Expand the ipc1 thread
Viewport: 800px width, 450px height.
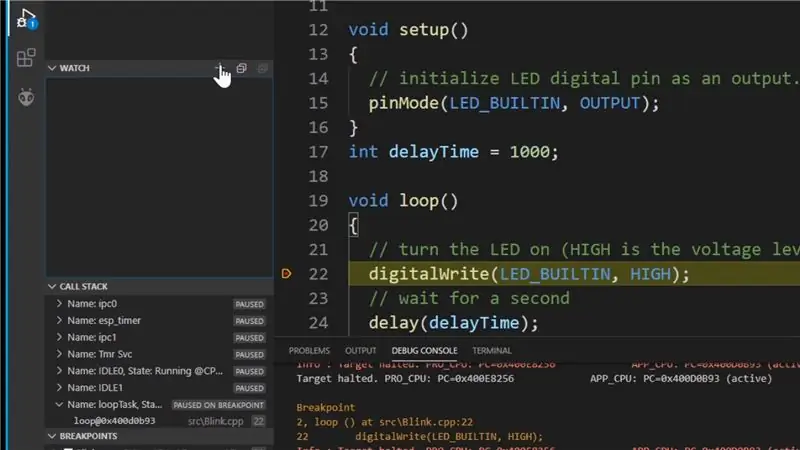59,337
